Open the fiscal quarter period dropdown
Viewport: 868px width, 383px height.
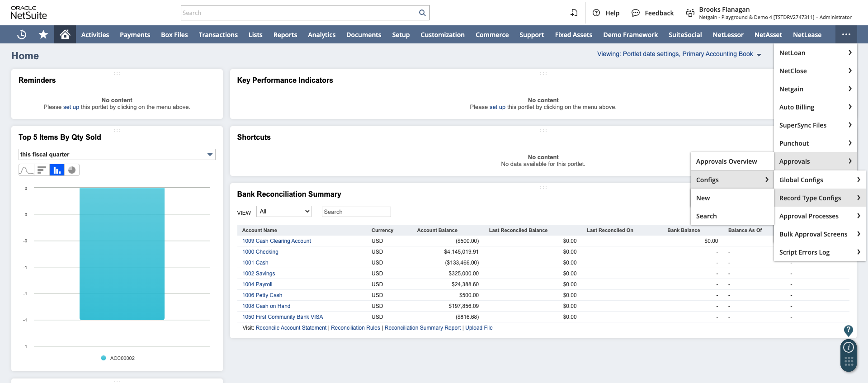click(117, 155)
